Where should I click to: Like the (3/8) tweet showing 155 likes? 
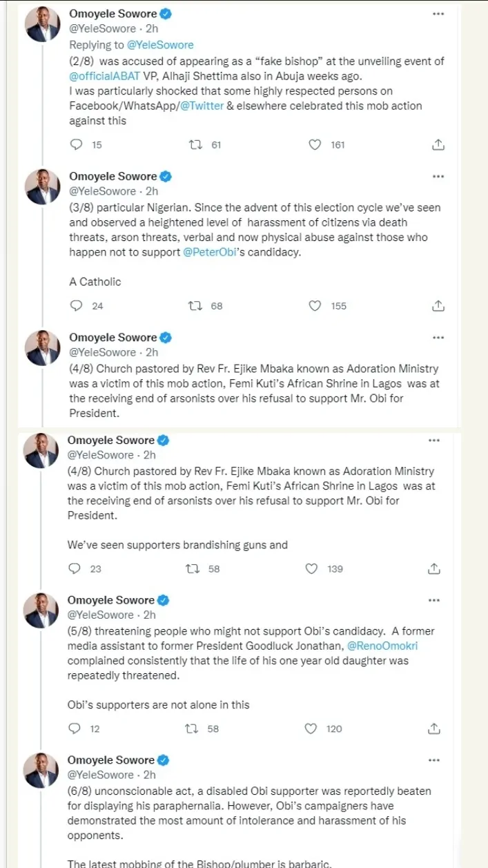[x=315, y=306]
